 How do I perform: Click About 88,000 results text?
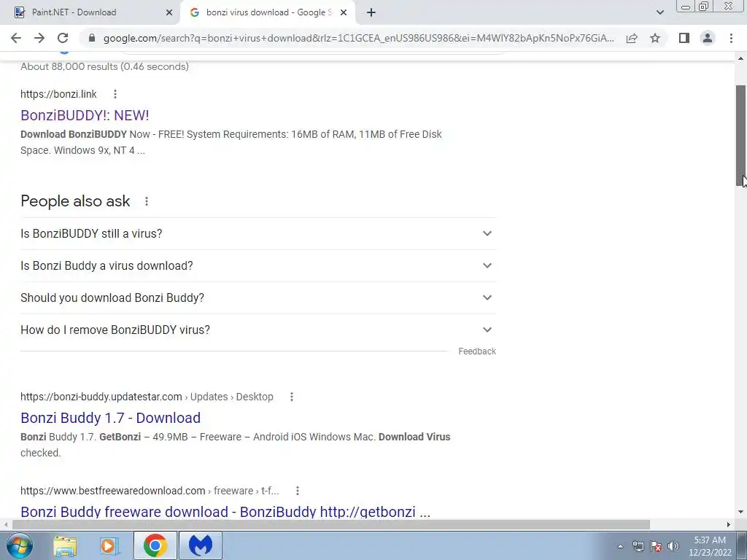(105, 66)
